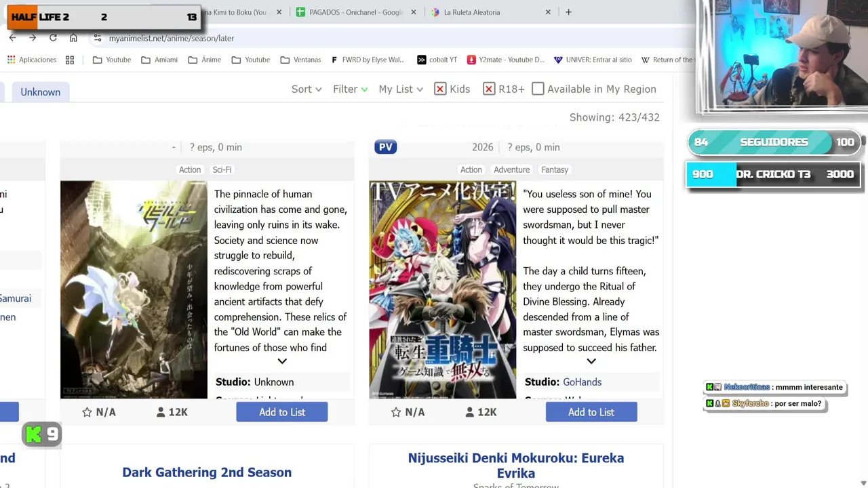The height and width of the screenshot is (488, 868).
Task: Click the tab groups grid icon in the bookmarks bar
Action: (70, 60)
